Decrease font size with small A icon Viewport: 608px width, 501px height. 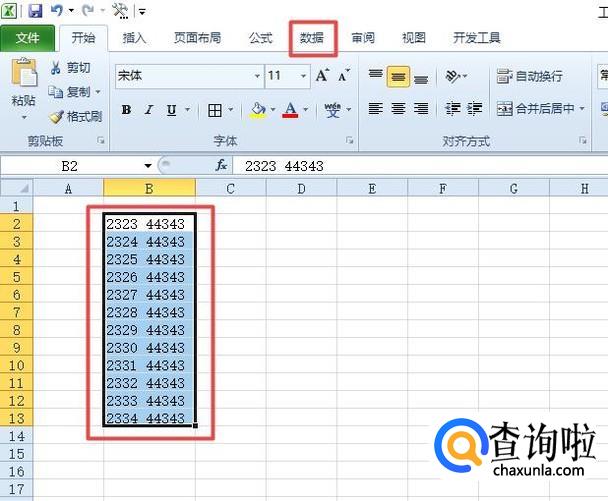pyautogui.click(x=344, y=75)
